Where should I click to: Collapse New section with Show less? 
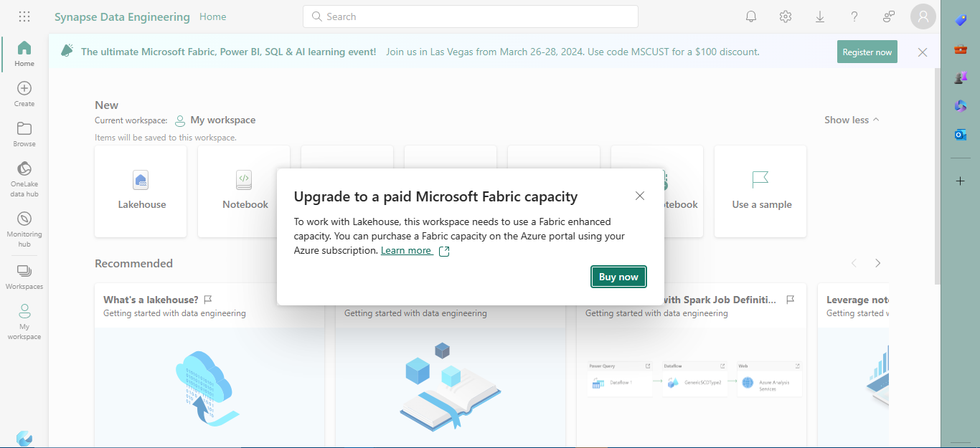pyautogui.click(x=852, y=120)
